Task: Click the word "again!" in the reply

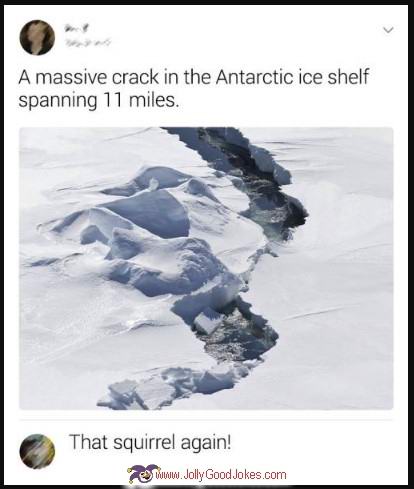Action: (x=206, y=443)
